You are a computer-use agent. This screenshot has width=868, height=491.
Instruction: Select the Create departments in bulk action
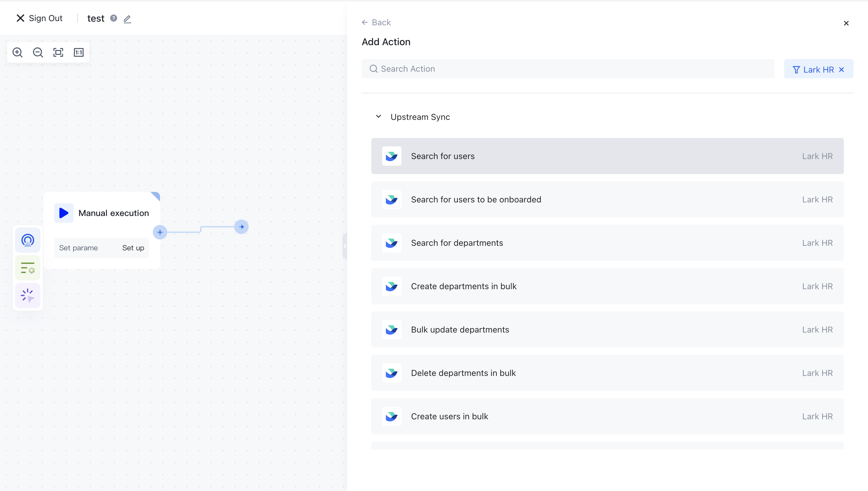pos(464,286)
